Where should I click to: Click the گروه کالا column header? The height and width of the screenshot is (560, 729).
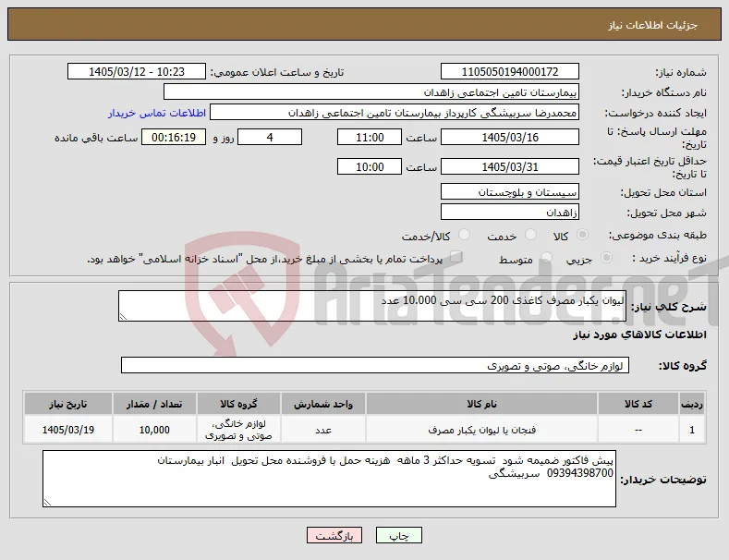pyautogui.click(x=238, y=404)
